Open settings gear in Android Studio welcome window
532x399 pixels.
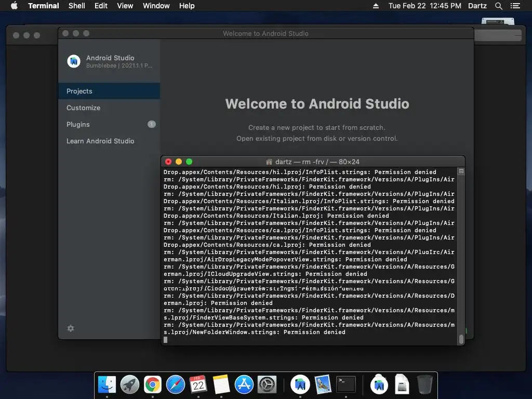click(x=71, y=328)
